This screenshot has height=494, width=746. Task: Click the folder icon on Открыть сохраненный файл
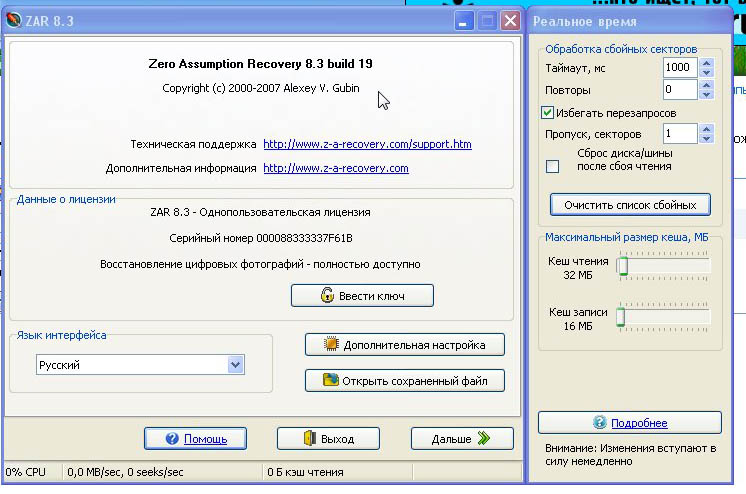(x=330, y=380)
